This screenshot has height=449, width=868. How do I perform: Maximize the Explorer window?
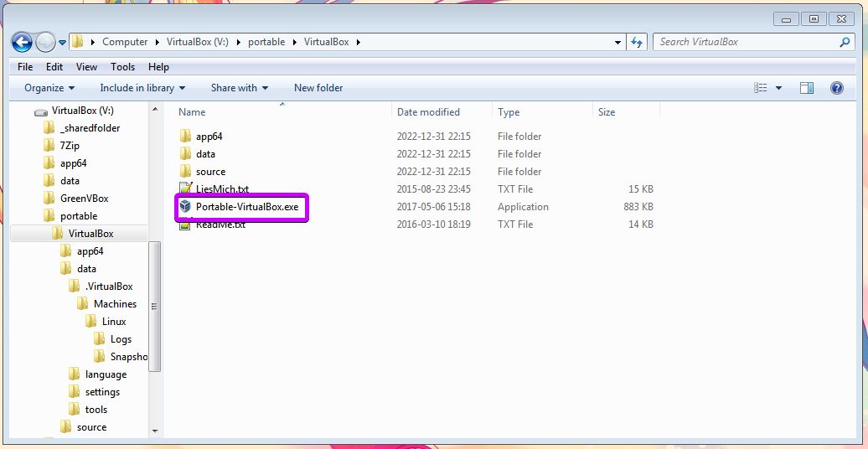[814, 19]
